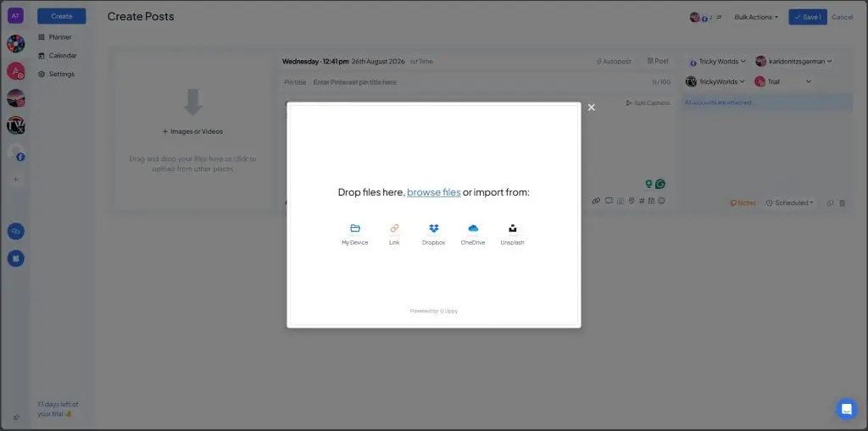868x431 pixels.
Task: Expand the TrickyWorlds X account dropdown
Action: [x=715, y=81]
